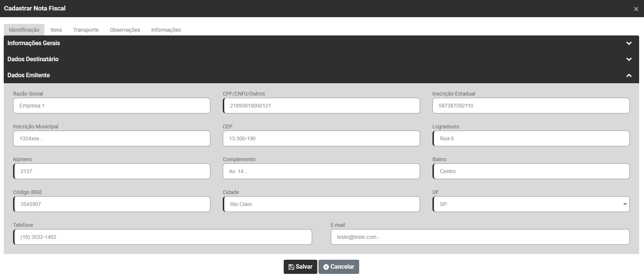Click the floppy disk icon on Salvar
The height and width of the screenshot is (278, 644).
(291, 267)
